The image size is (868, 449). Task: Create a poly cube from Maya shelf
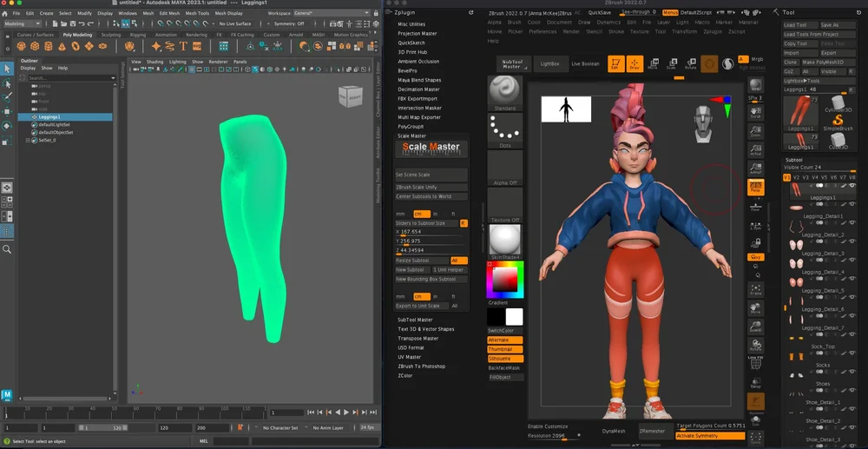pyautogui.click(x=35, y=47)
